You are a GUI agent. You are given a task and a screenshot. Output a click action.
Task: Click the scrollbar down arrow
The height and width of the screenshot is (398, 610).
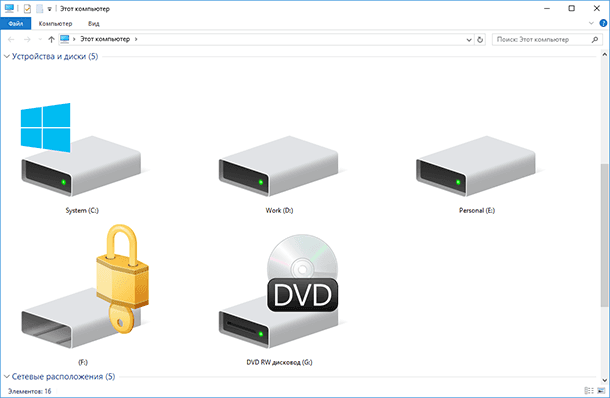pos(604,380)
